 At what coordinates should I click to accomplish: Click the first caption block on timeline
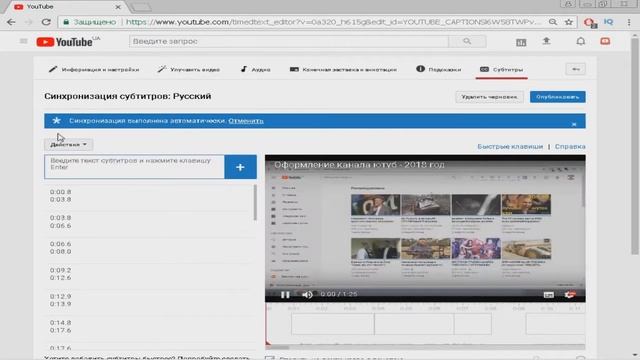point(333,324)
